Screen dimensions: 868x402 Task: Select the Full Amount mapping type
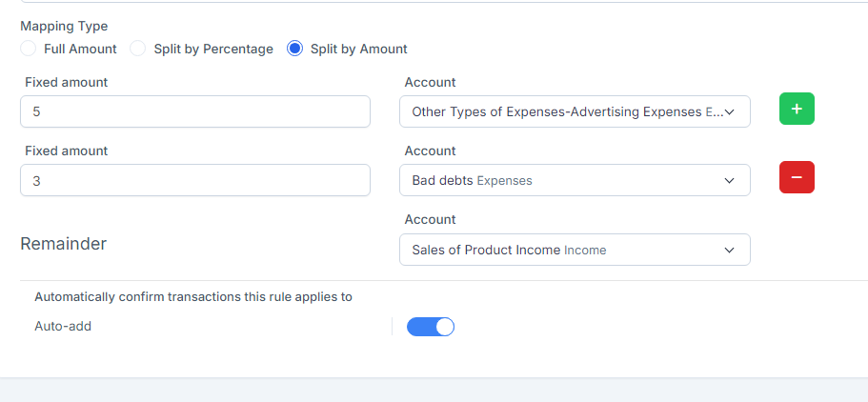(29, 49)
